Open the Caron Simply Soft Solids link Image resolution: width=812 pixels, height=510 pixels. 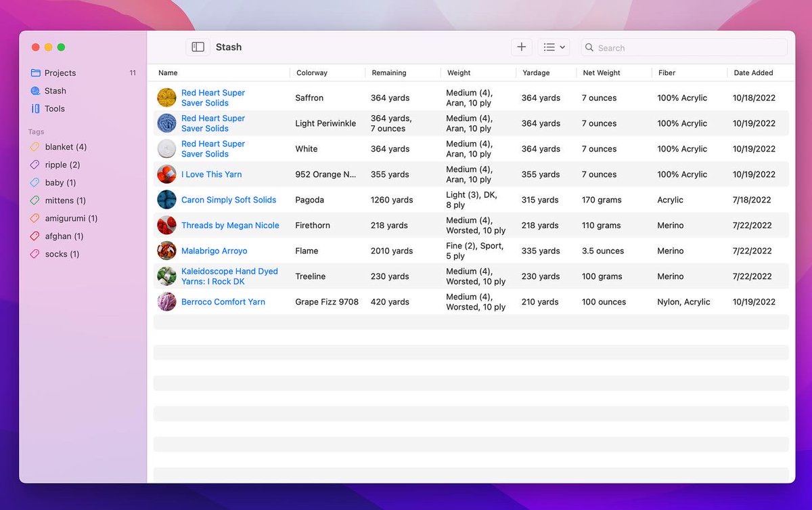click(x=229, y=200)
